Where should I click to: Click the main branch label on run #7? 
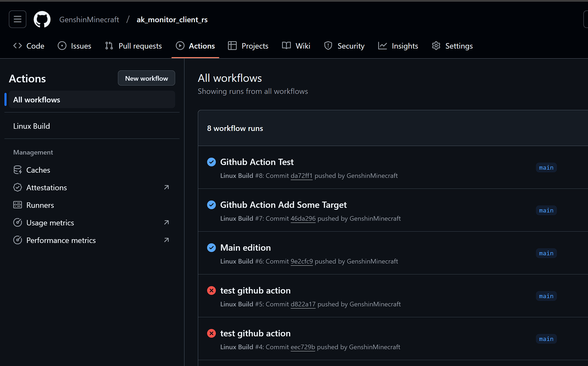click(546, 210)
